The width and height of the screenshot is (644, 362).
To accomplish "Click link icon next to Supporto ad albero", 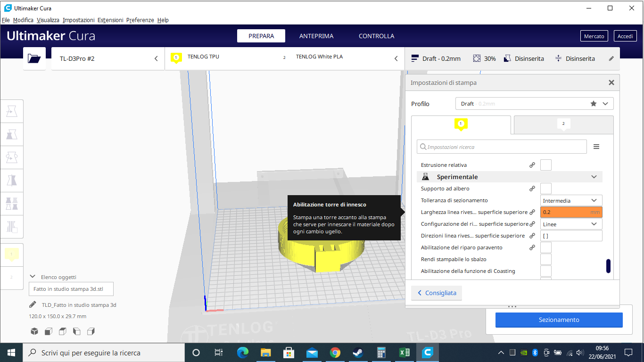I will 532,189.
